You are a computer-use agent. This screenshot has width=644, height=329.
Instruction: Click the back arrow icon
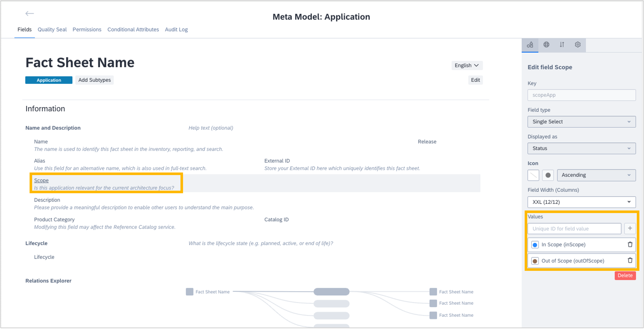point(29,13)
